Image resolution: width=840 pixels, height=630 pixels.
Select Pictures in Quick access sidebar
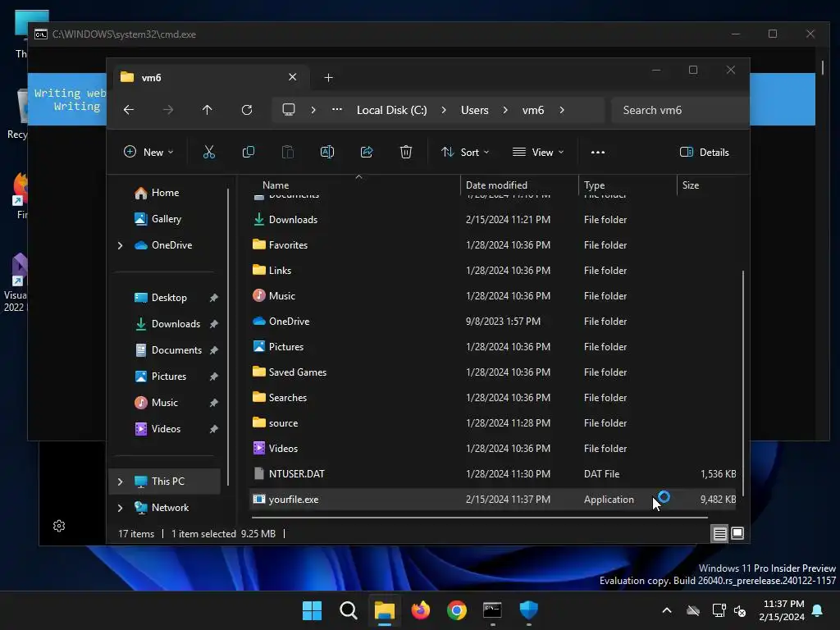coord(167,377)
